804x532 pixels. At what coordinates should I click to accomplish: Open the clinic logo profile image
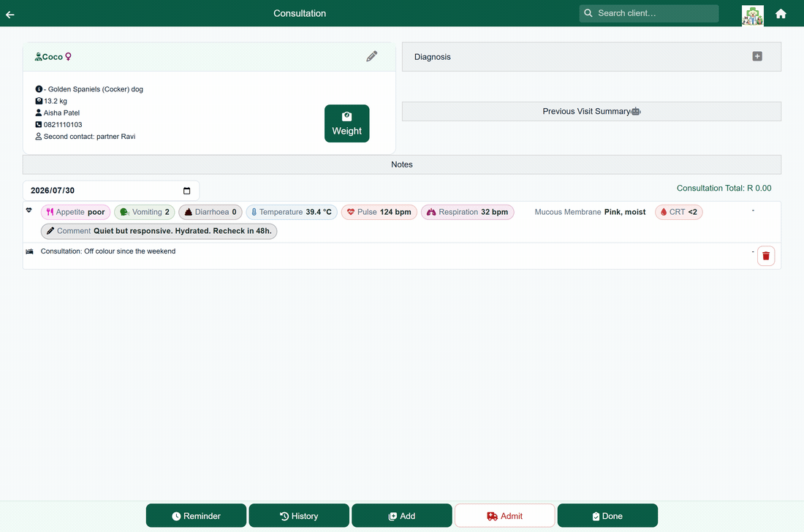[752, 15]
